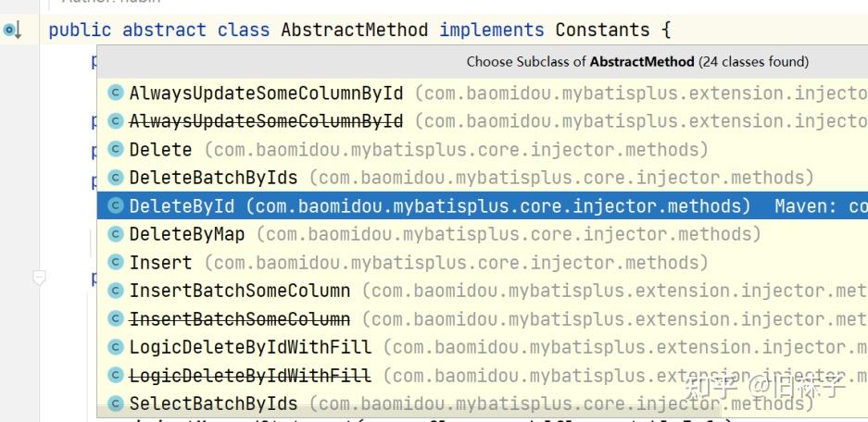Click the class icon beside SelectBatchByIds
Image resolution: width=868 pixels, height=422 pixels.
(116, 404)
